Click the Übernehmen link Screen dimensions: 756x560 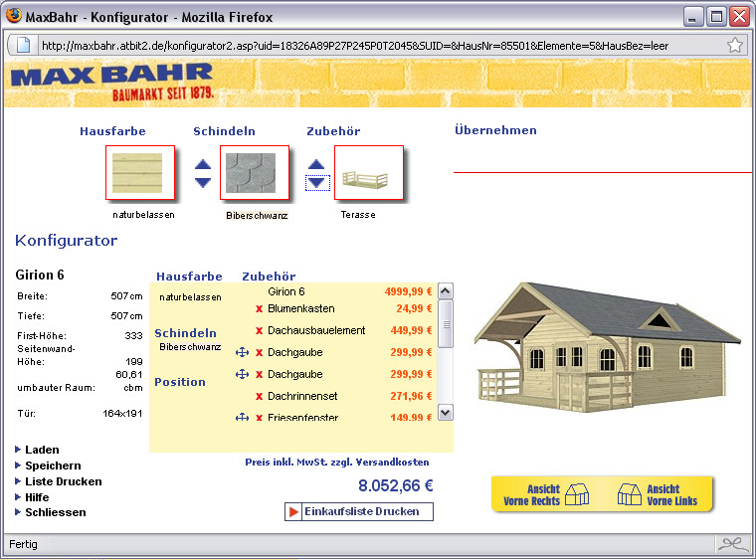(x=495, y=130)
